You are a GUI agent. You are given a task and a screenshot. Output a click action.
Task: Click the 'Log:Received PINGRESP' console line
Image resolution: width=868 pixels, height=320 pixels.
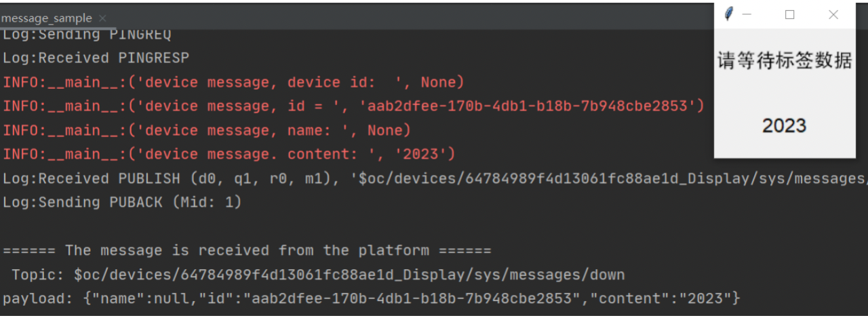pyautogui.click(x=96, y=58)
